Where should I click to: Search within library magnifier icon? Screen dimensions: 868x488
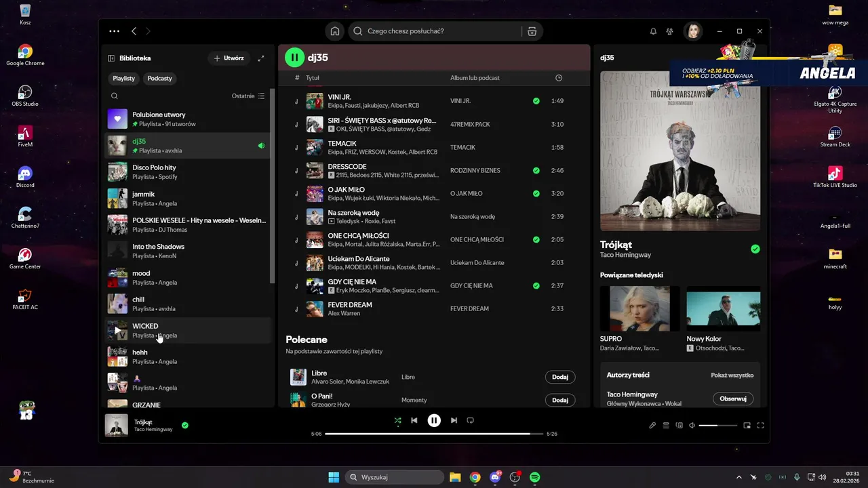point(115,96)
